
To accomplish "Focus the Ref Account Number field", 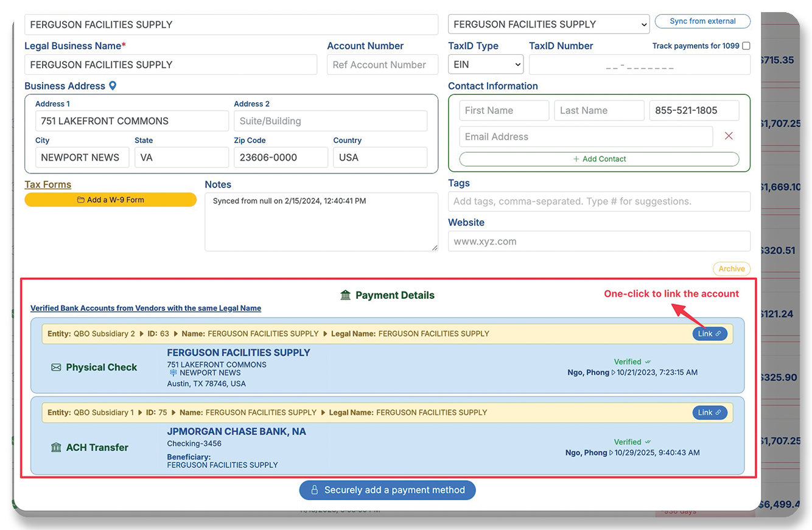I will coord(383,65).
